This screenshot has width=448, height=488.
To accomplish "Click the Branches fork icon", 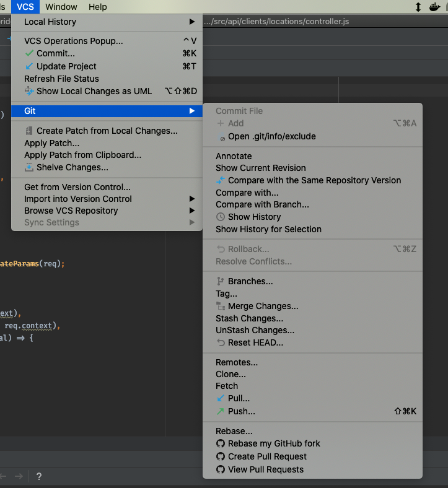I will [x=221, y=281].
